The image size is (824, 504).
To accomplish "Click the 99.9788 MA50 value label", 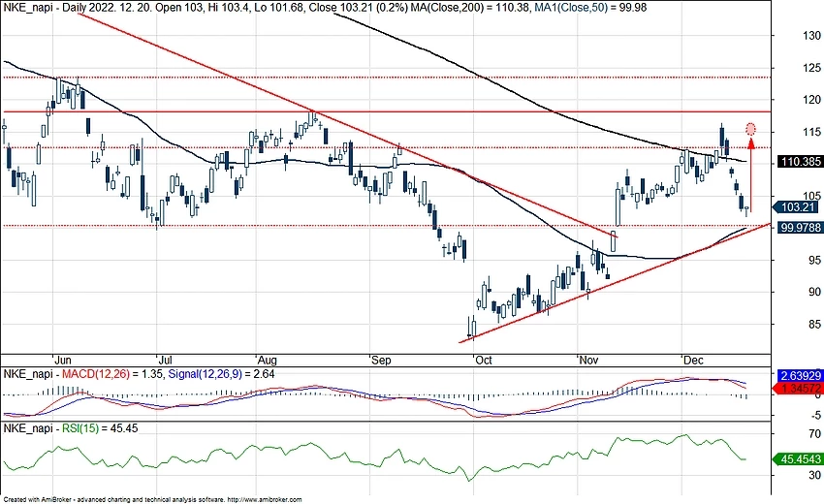I will pyautogui.click(x=801, y=228).
